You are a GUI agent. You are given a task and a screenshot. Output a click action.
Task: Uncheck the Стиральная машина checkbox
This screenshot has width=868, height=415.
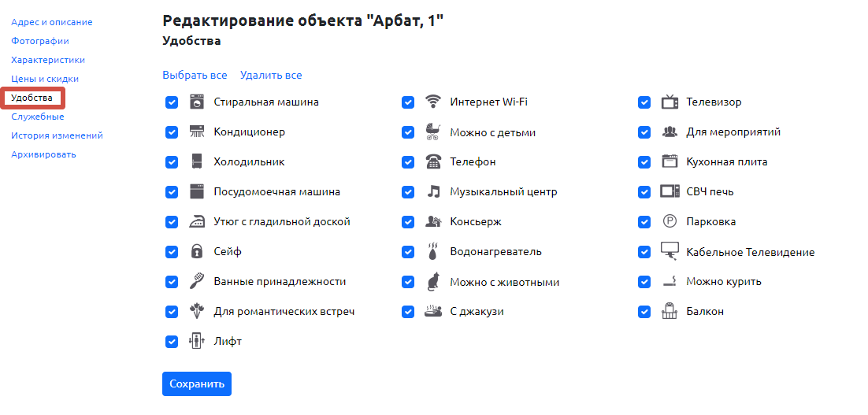click(172, 102)
